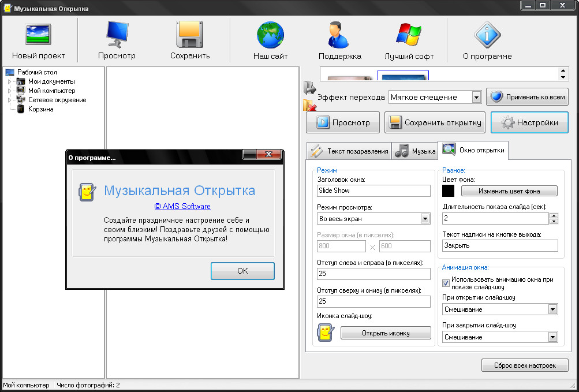This screenshot has height=392, width=579.
Task: Click the Сохранить floppy disk icon
Action: click(x=190, y=35)
